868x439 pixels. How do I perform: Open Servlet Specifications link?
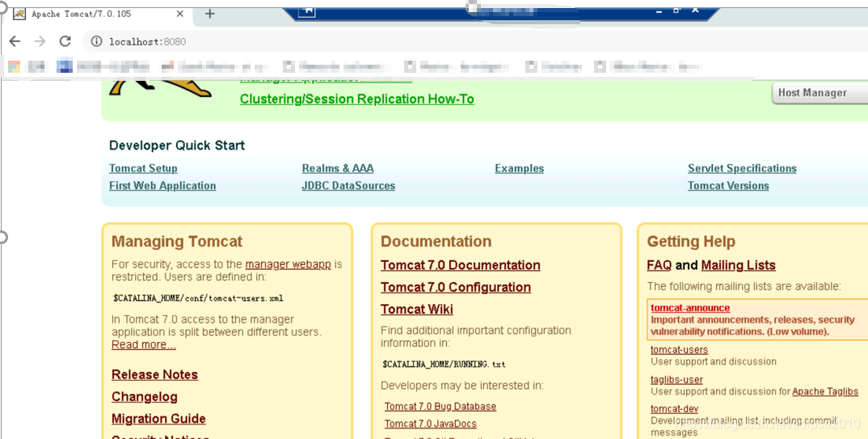tap(742, 168)
